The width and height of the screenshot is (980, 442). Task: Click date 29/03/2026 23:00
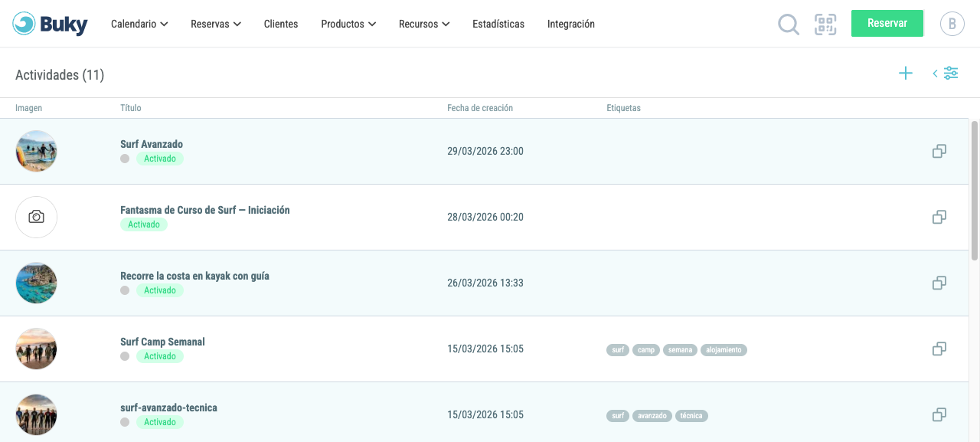click(485, 152)
